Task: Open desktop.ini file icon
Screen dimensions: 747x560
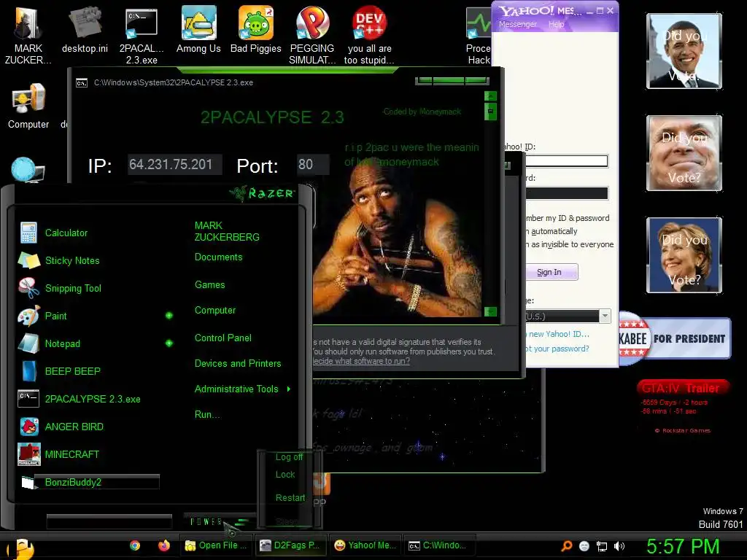Action: coord(85,29)
